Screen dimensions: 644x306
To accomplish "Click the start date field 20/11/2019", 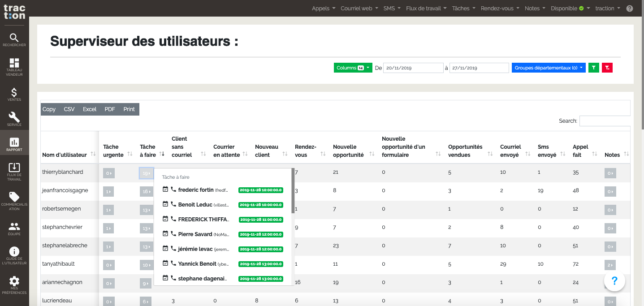I will click(413, 68).
